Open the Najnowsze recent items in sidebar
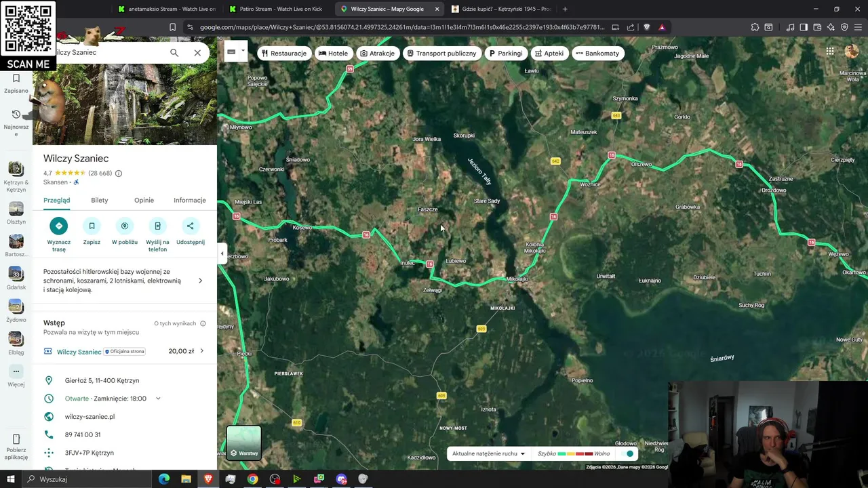The image size is (868, 488). (x=16, y=123)
